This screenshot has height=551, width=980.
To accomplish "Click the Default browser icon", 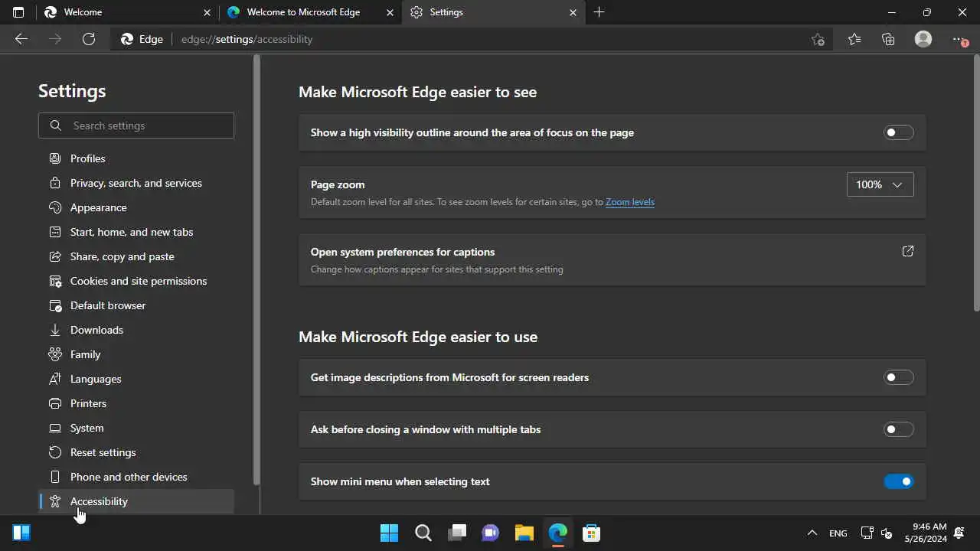I will pos(54,305).
